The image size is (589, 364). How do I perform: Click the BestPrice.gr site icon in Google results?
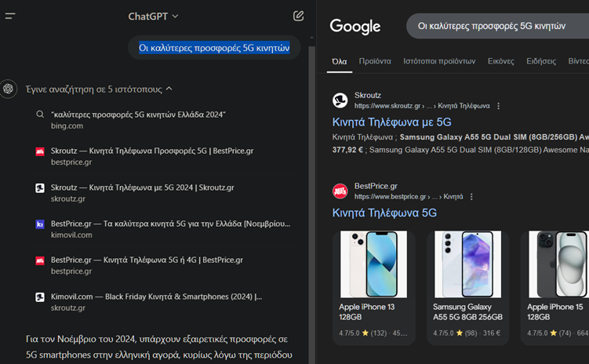(x=340, y=191)
